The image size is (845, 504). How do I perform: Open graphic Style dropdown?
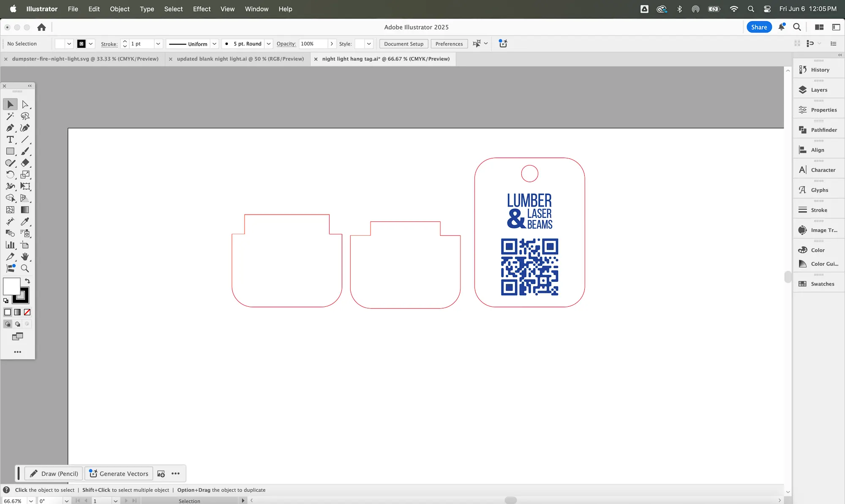coord(369,44)
